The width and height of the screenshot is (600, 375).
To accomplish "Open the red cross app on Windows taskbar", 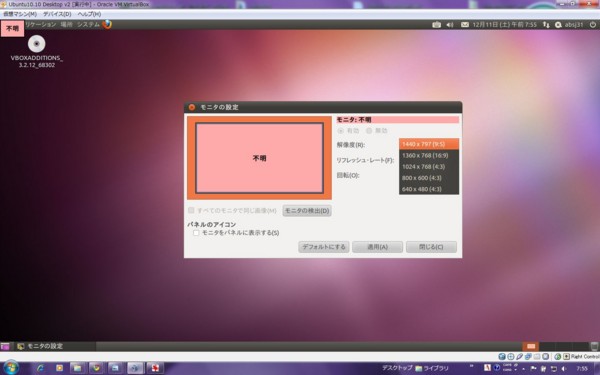I will tap(155, 368).
